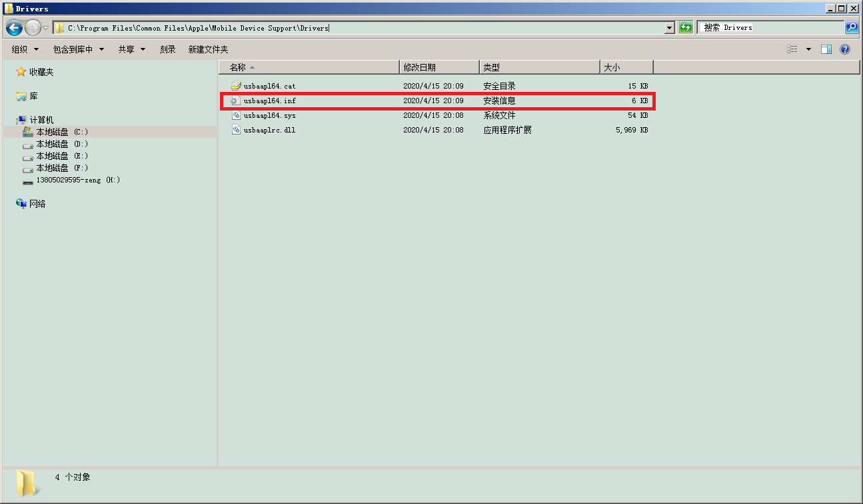The width and height of the screenshot is (863, 504).
Task: Select 本地磁盘 (D:) in the tree
Action: point(62,144)
